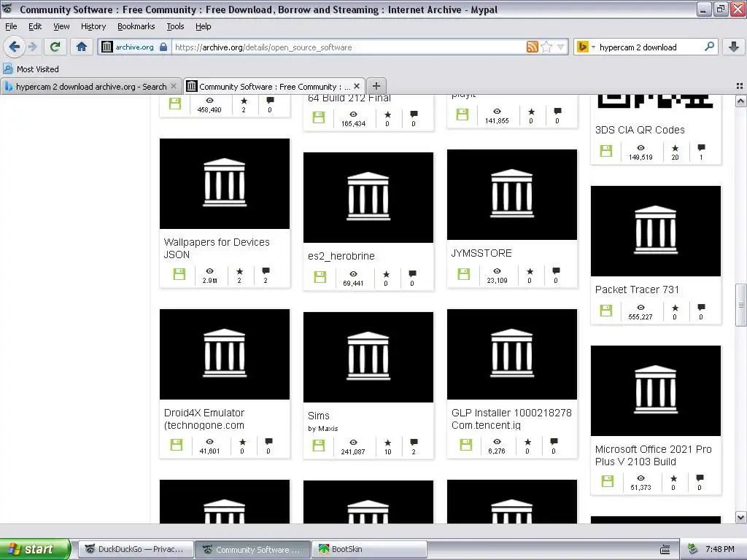Open the History menu
This screenshot has width=747, height=560.
(93, 26)
